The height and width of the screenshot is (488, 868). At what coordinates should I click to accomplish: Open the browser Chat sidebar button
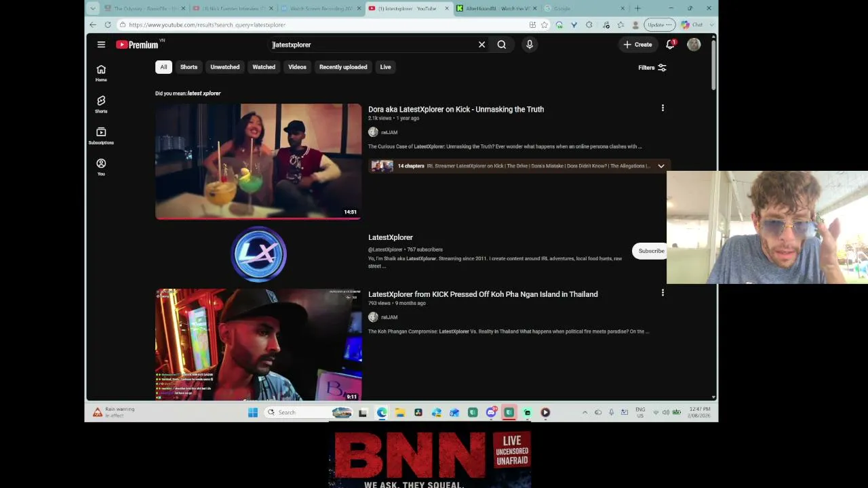[x=692, y=24]
